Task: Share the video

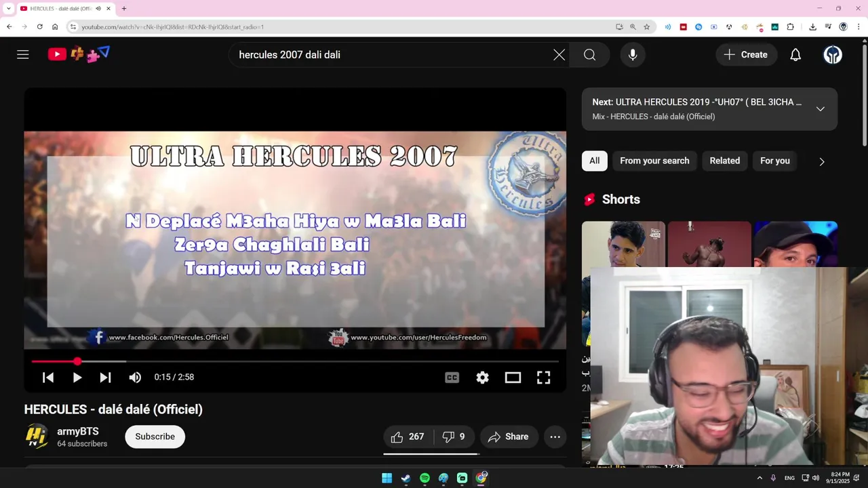Action: pos(509,437)
